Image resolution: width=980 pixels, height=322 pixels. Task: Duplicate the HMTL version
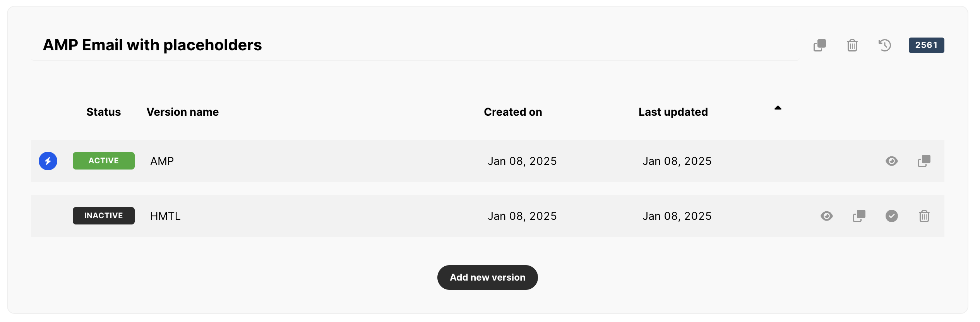[859, 216]
